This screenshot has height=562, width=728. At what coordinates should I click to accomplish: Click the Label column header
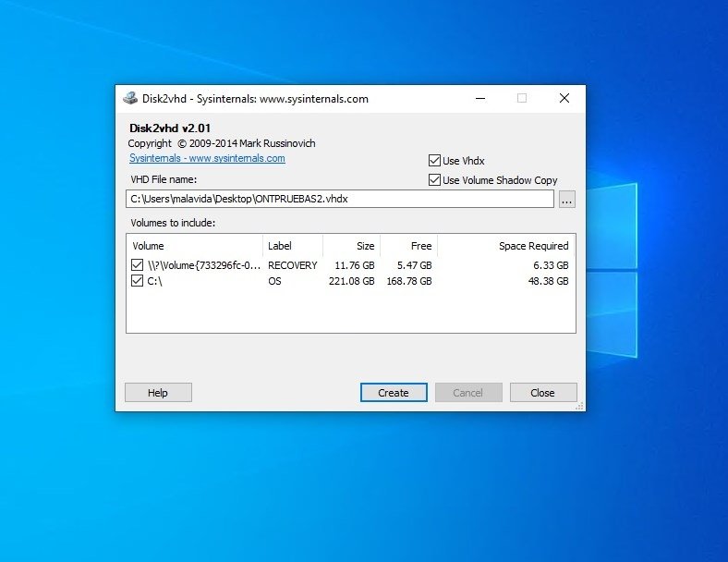[293, 246]
